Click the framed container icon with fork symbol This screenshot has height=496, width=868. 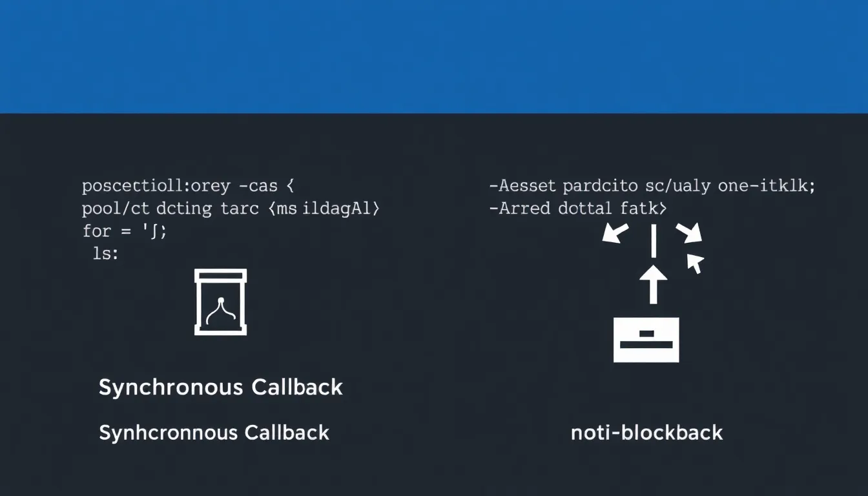pos(220,302)
